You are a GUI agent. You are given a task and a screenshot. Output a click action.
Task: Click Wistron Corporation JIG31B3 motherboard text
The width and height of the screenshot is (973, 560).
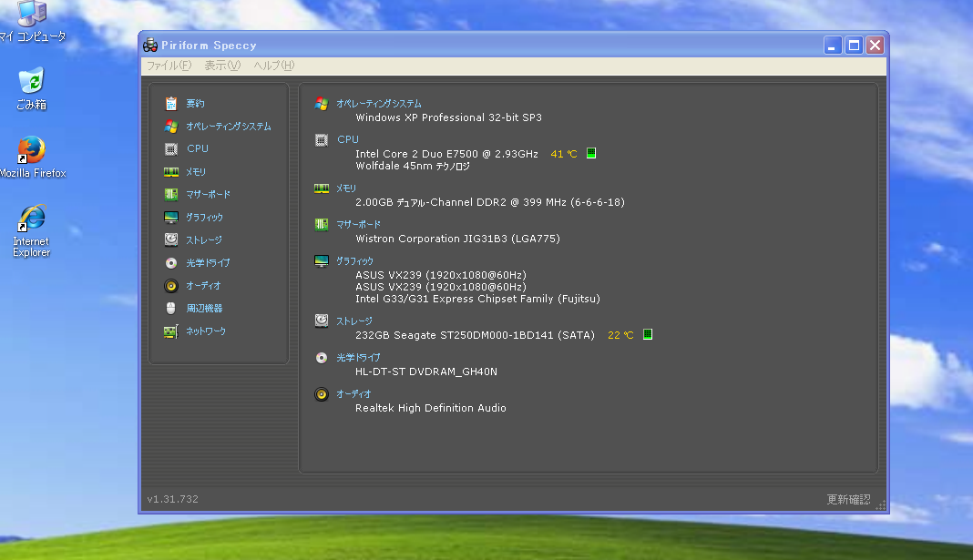[457, 239]
